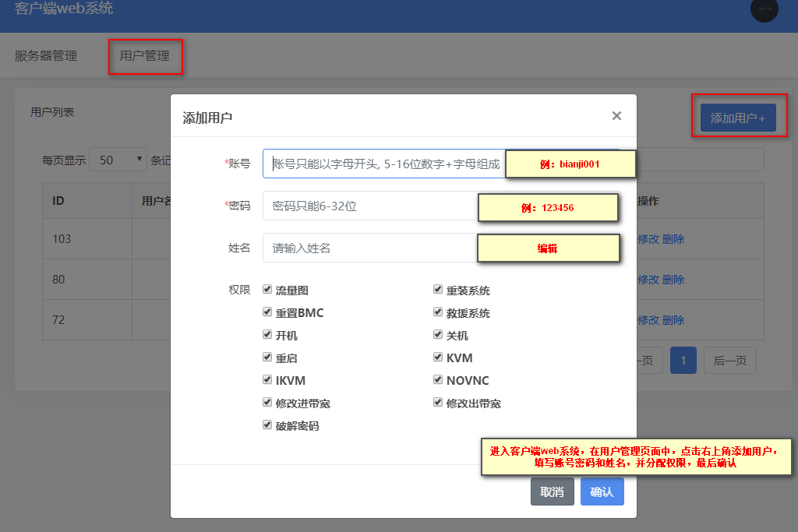
Task: Toggle the KVM permission checkbox
Action: pos(438,357)
